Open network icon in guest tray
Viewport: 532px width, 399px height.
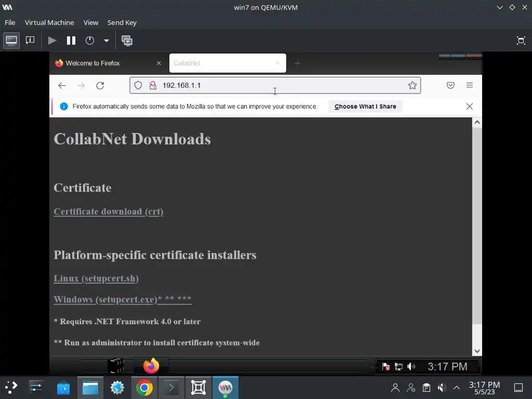[x=398, y=366]
